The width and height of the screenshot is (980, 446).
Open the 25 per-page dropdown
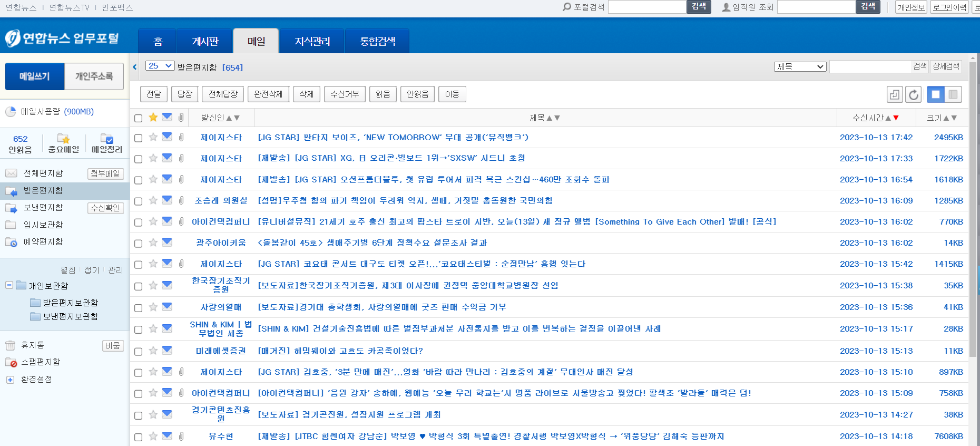coord(160,66)
